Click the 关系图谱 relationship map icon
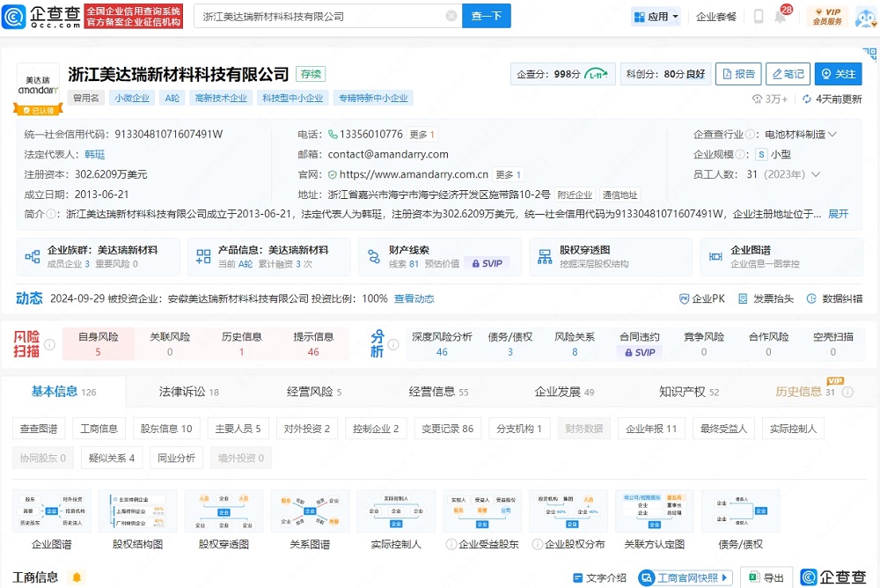The width and height of the screenshot is (880, 588). pyautogui.click(x=310, y=511)
